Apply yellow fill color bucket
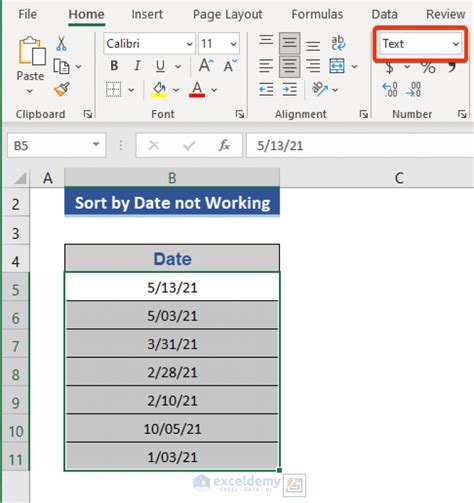 point(159,90)
